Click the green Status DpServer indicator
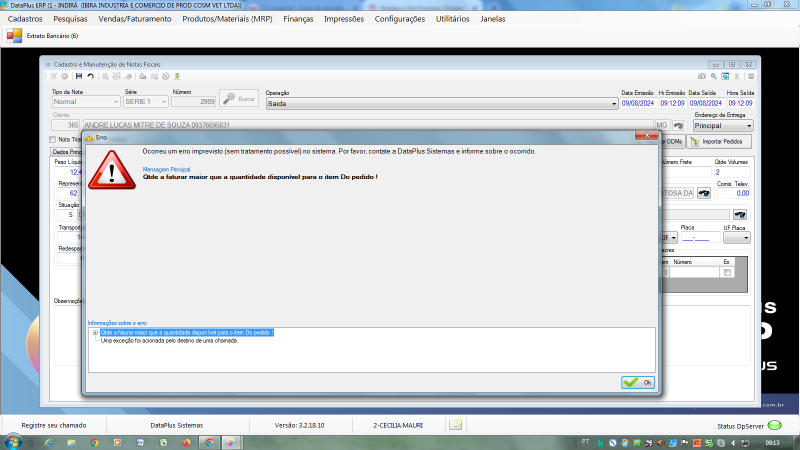 pos(774,425)
